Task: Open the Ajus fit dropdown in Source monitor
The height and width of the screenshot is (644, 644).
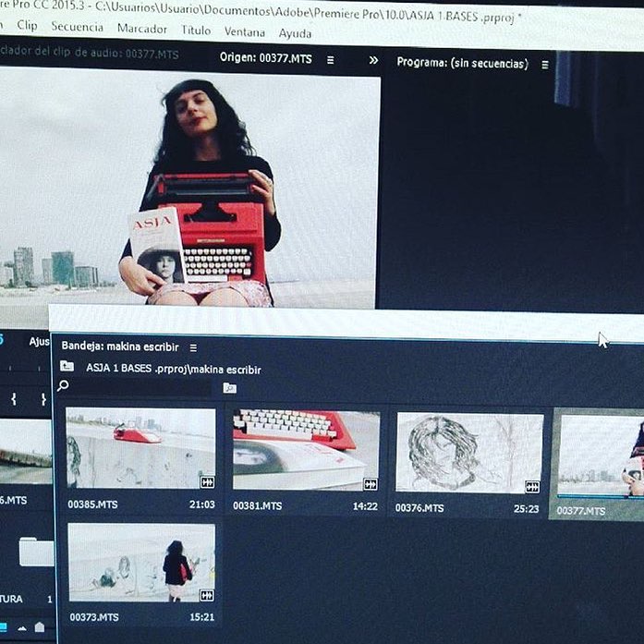Action: pos(39,342)
